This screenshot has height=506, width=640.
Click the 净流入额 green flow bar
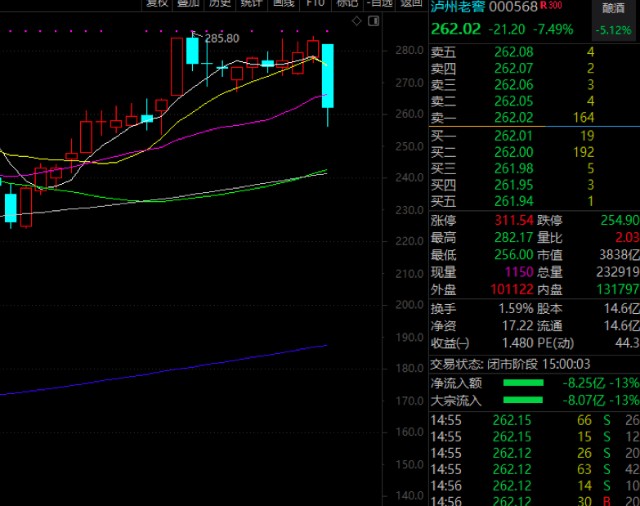523,383
